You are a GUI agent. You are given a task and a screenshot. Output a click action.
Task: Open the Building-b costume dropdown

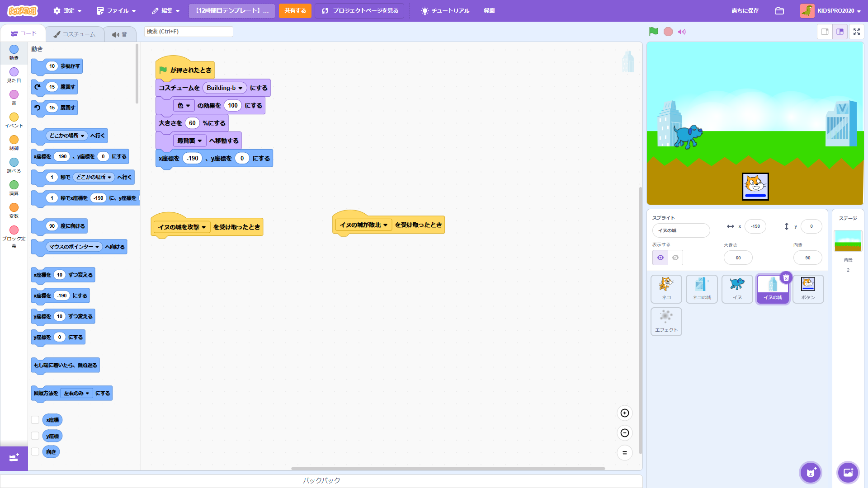click(x=241, y=88)
